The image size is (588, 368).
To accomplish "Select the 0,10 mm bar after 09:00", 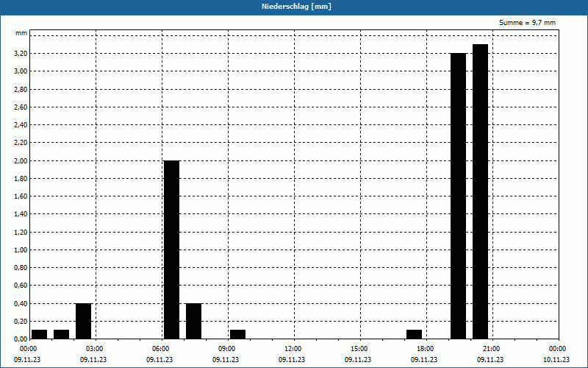I will click(237, 334).
